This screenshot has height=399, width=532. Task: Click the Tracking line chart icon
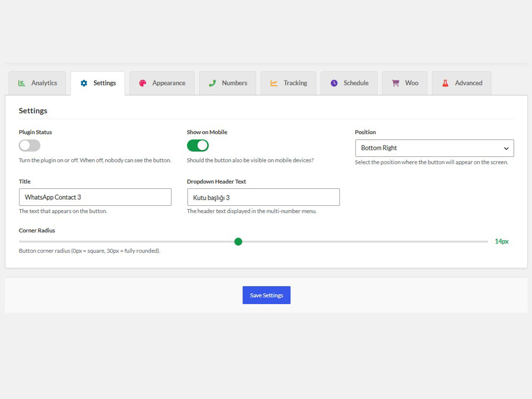[x=274, y=83]
